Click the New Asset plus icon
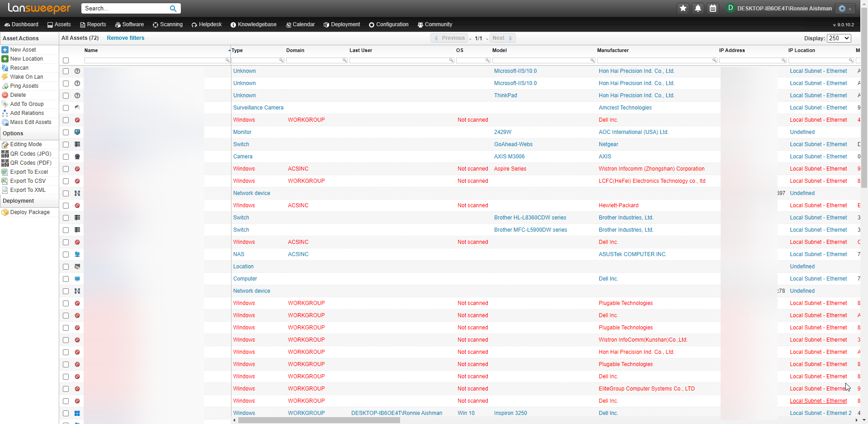Viewport: 868px width, 424px height. click(5, 50)
